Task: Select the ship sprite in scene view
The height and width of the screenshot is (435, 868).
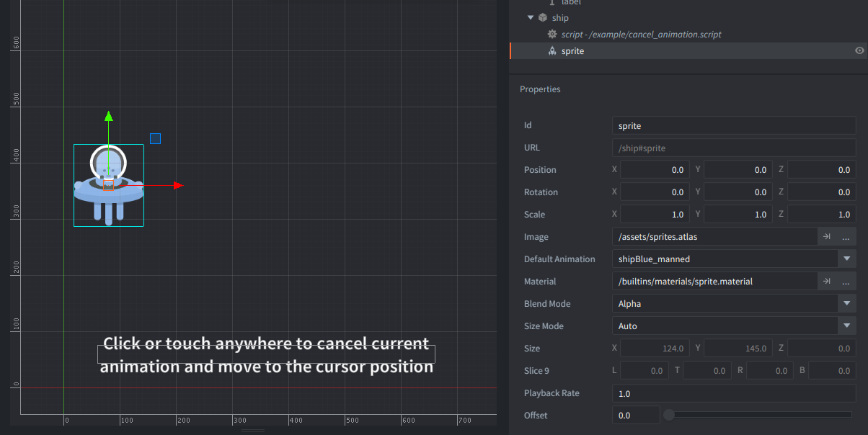Action: coord(109,185)
